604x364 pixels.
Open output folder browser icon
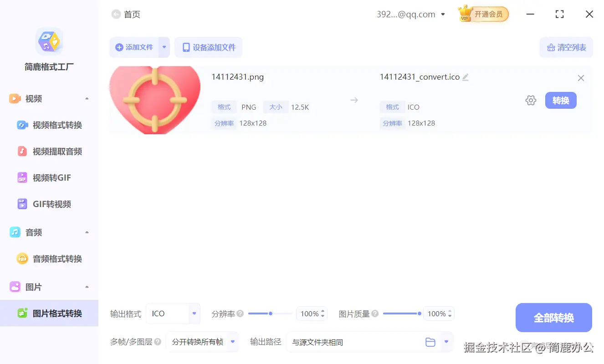point(430,342)
